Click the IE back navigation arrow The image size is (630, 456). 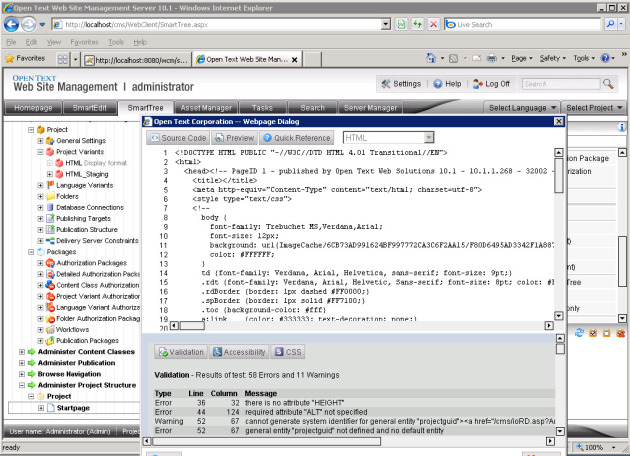point(11,25)
